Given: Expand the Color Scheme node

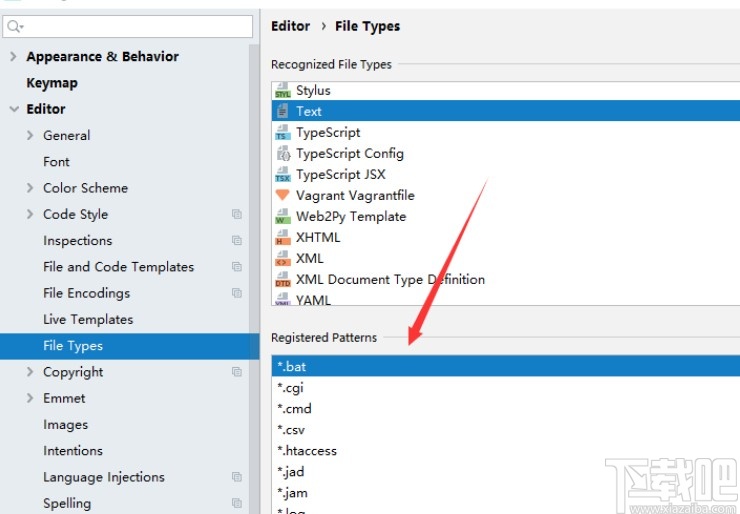Looking at the screenshot, I should [x=31, y=188].
